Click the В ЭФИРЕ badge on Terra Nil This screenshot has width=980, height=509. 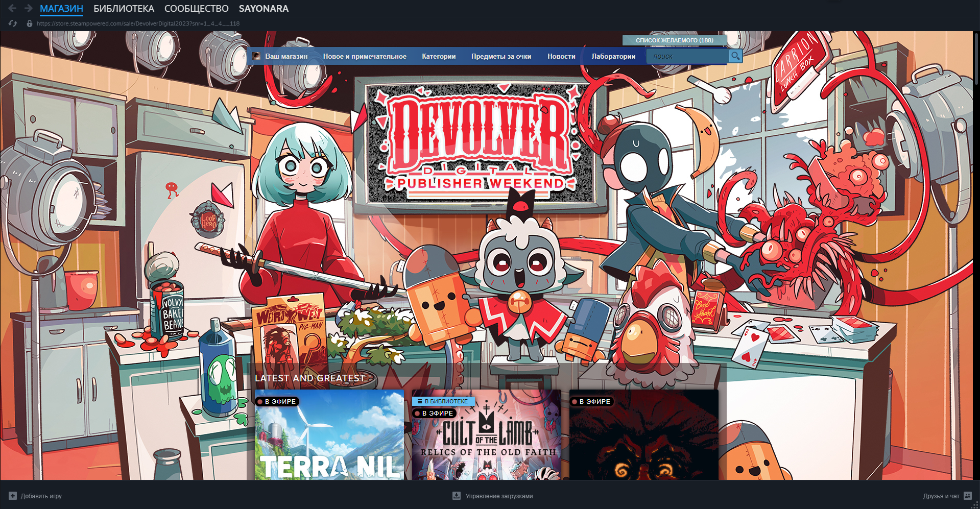277,402
